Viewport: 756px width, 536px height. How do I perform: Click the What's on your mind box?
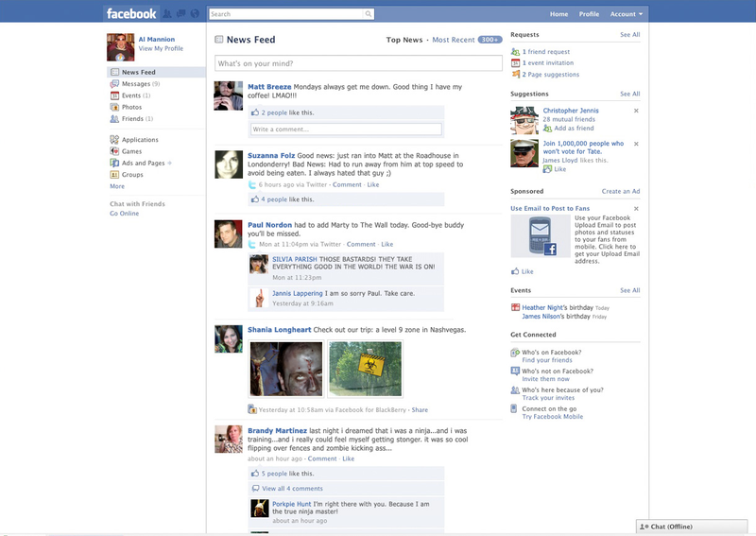coord(358,63)
